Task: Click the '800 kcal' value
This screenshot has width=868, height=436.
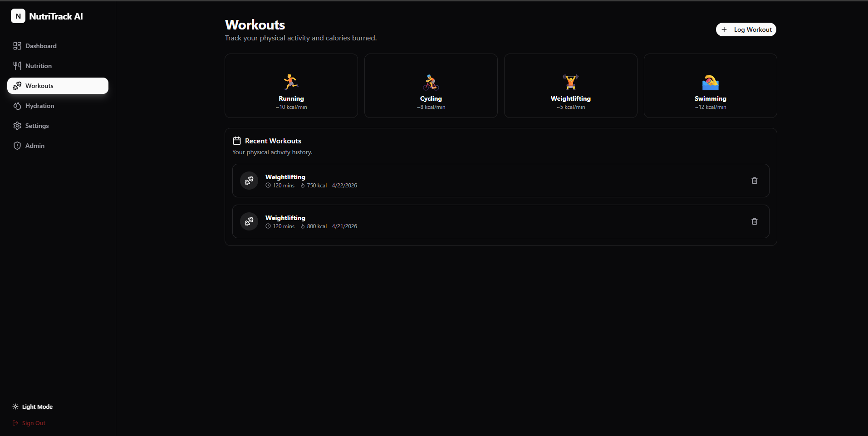Action: (x=317, y=226)
